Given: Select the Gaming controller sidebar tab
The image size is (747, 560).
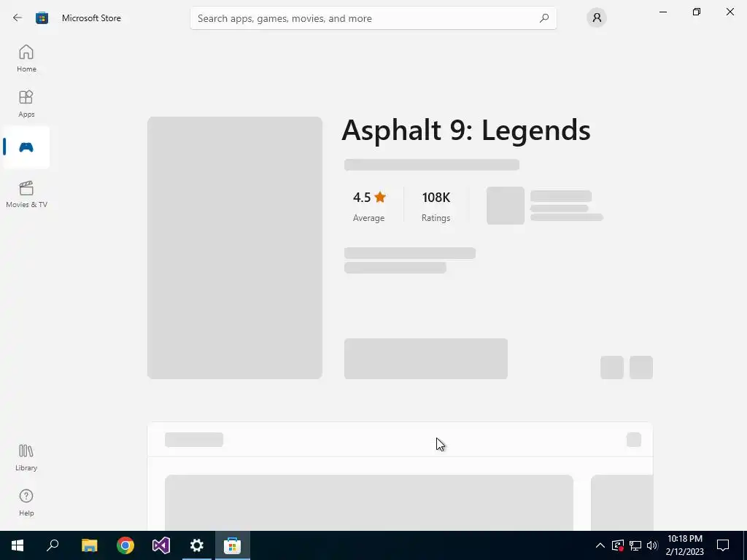Looking at the screenshot, I should tap(26, 147).
